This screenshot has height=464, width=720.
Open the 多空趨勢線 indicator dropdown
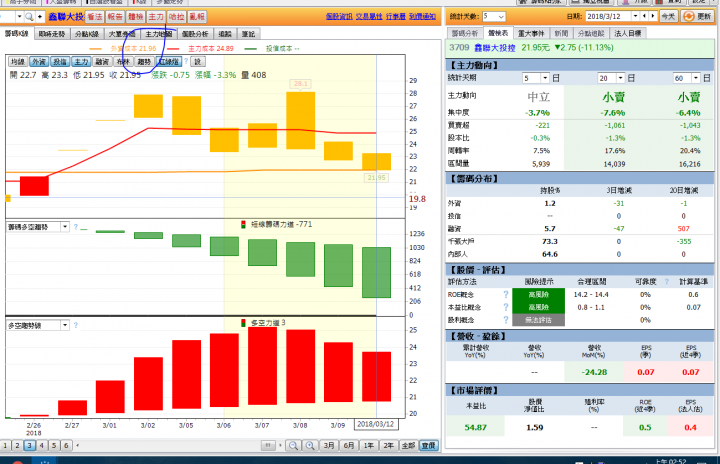coord(65,325)
